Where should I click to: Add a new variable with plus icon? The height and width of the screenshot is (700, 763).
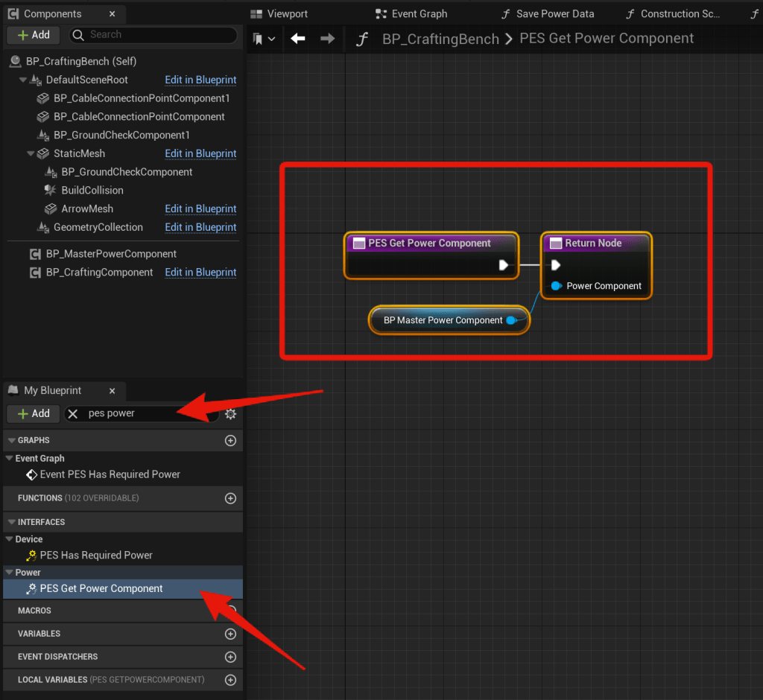(230, 634)
